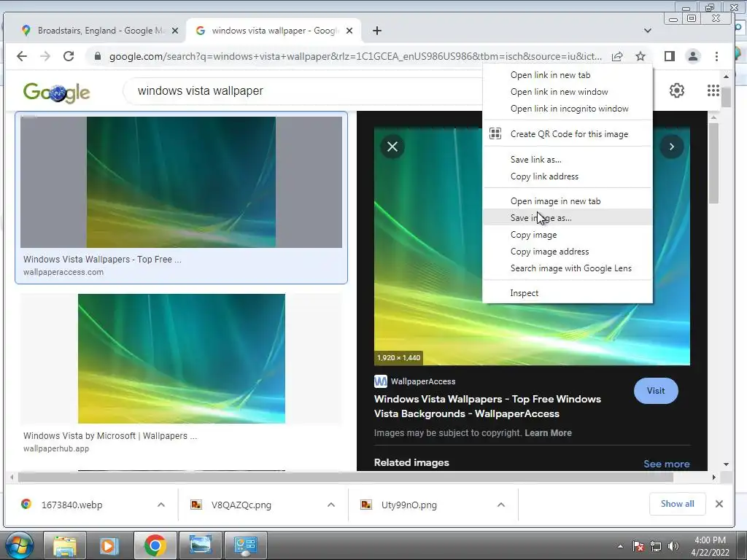Choose Copy image address
The width and height of the screenshot is (747, 560).
(x=568, y=252)
